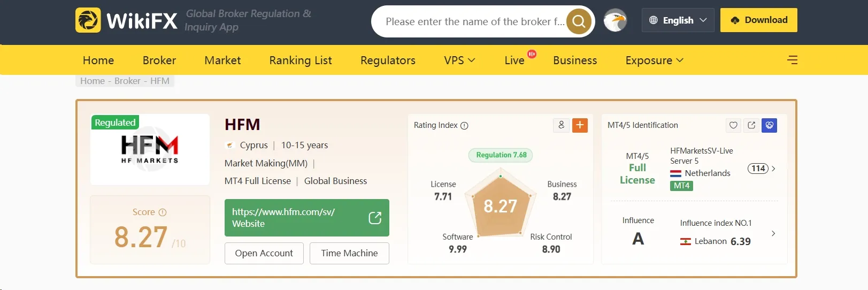The height and width of the screenshot is (290, 868).
Task: Click the Open Account button
Action: pos(264,253)
